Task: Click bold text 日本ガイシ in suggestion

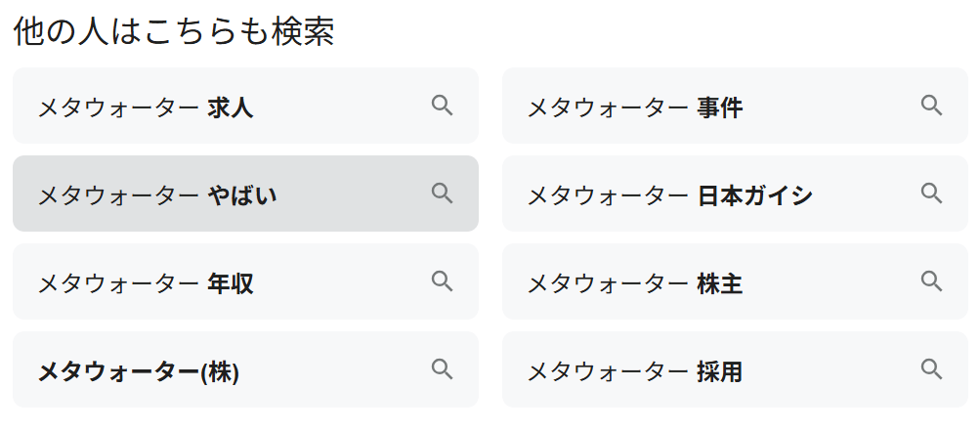Action: click(x=755, y=194)
